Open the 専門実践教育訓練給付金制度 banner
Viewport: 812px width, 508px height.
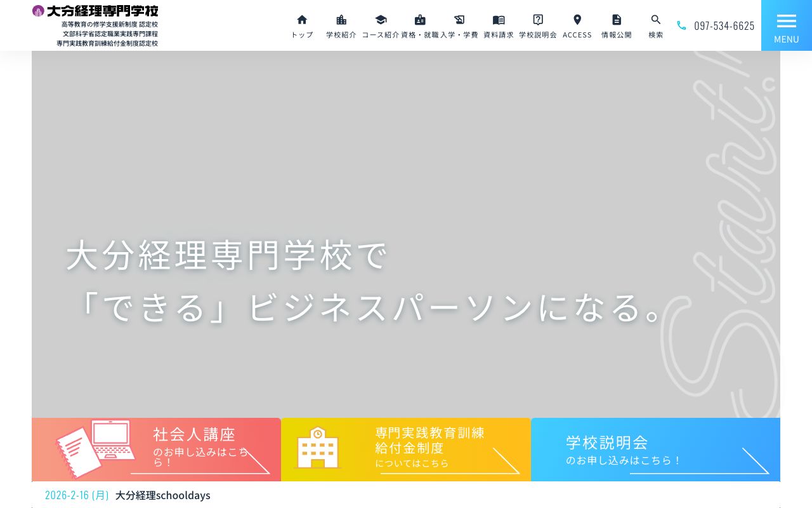click(x=406, y=449)
